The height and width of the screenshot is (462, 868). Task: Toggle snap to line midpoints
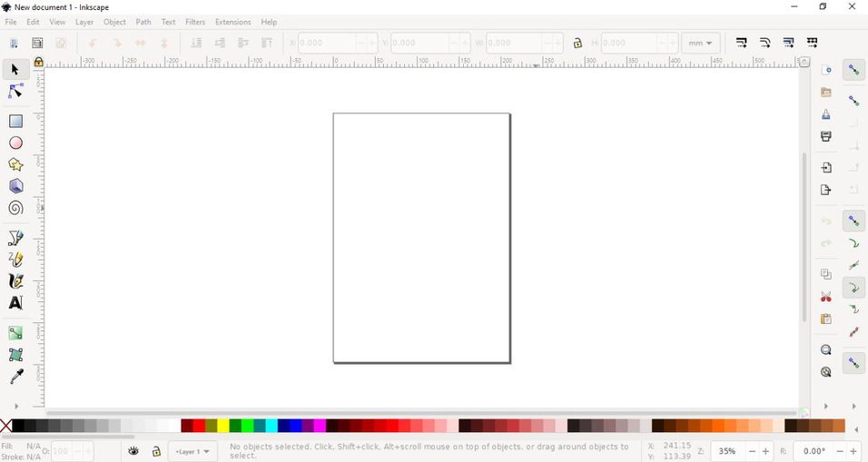[x=853, y=332]
